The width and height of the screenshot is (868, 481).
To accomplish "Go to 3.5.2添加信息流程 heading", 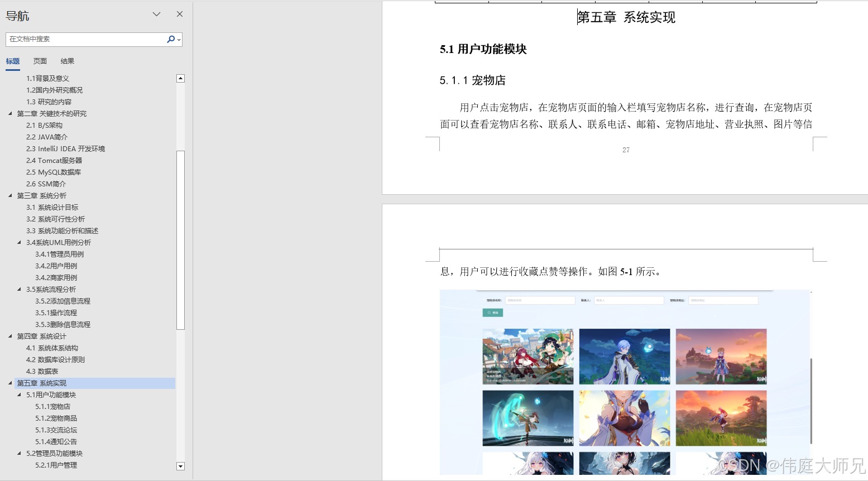I will [x=63, y=301].
